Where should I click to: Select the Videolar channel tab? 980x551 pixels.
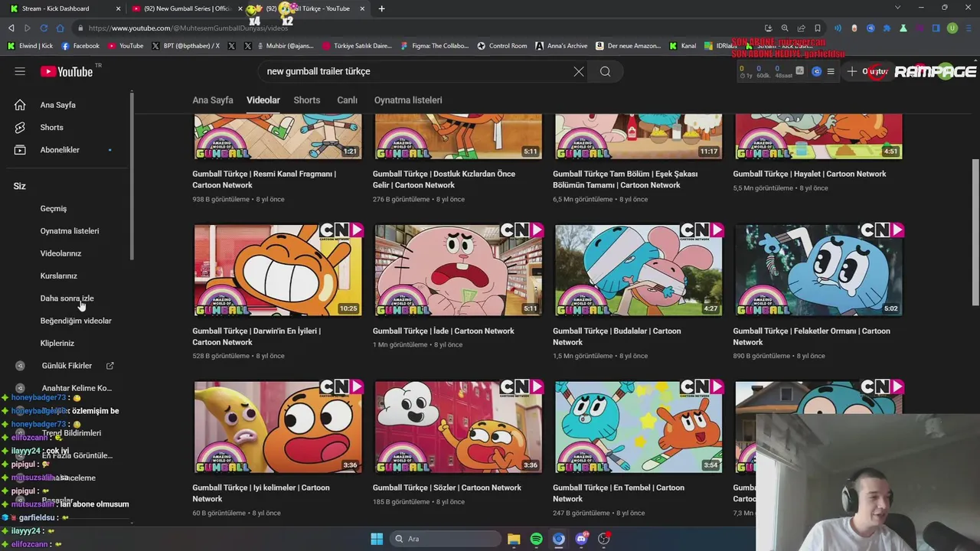pyautogui.click(x=263, y=100)
